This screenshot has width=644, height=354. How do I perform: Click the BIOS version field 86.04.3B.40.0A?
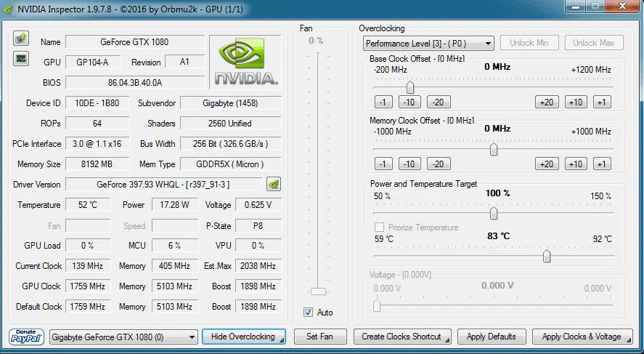coord(135,83)
